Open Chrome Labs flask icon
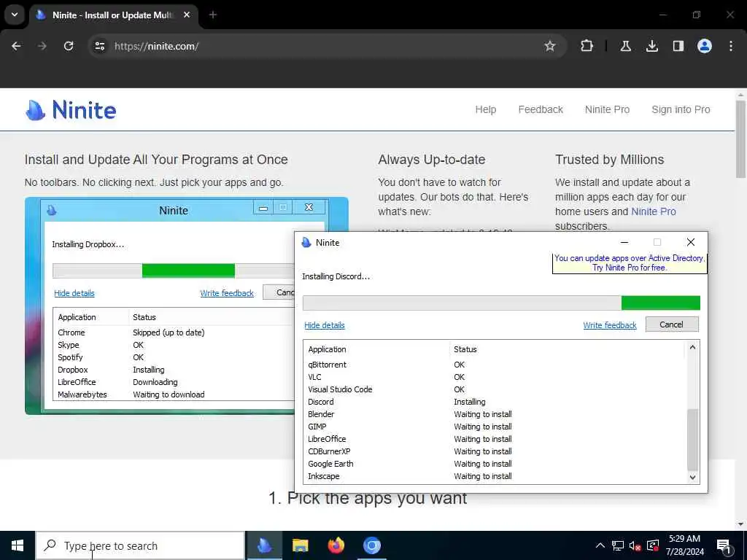Viewport: 747px width, 560px height. [625, 46]
